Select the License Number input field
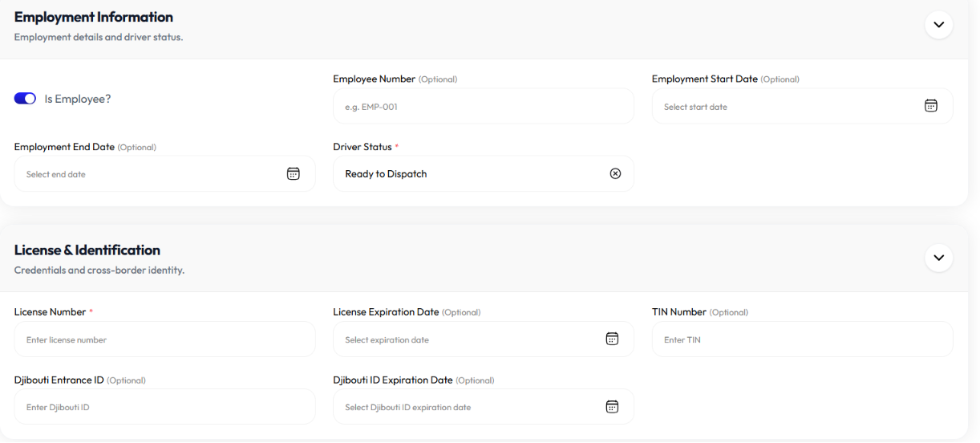The width and height of the screenshot is (980, 443). click(165, 339)
